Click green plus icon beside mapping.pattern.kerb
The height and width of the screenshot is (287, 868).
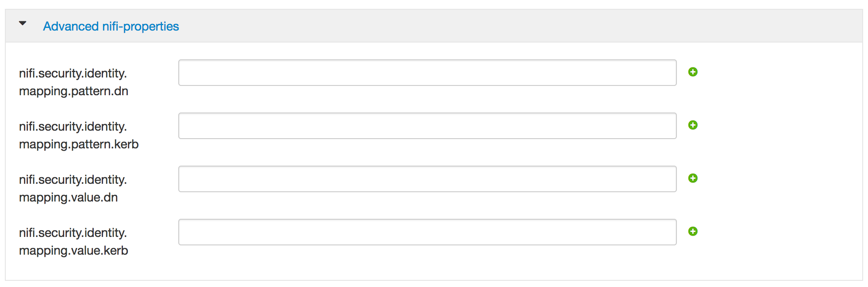click(x=693, y=125)
